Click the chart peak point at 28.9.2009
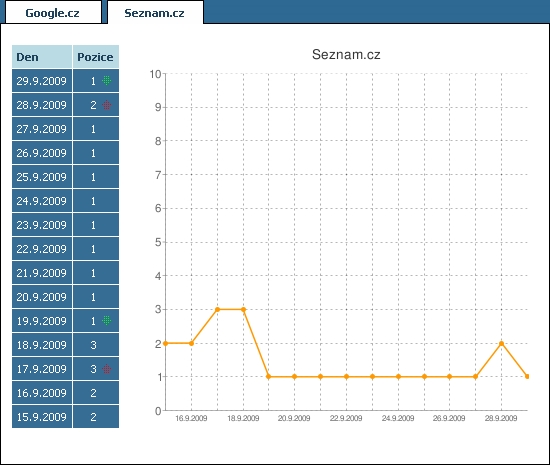 (x=501, y=343)
